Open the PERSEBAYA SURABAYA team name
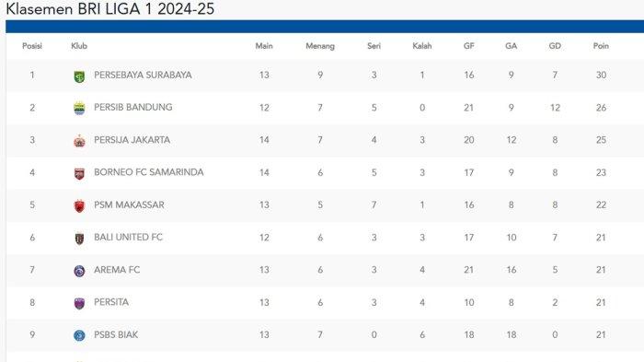The image size is (644, 362). click(143, 75)
